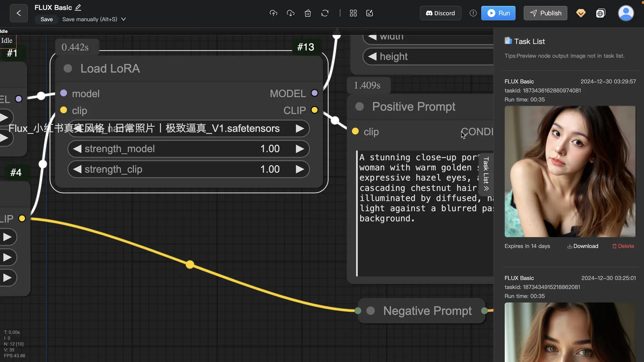The width and height of the screenshot is (644, 362).
Task: Click timestamp 2024-12-30 03:25:01
Action: (608, 278)
